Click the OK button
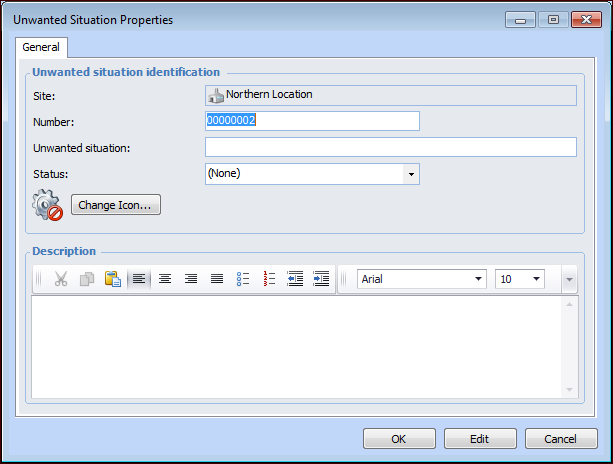Image resolution: width=613 pixels, height=464 pixels. click(398, 439)
